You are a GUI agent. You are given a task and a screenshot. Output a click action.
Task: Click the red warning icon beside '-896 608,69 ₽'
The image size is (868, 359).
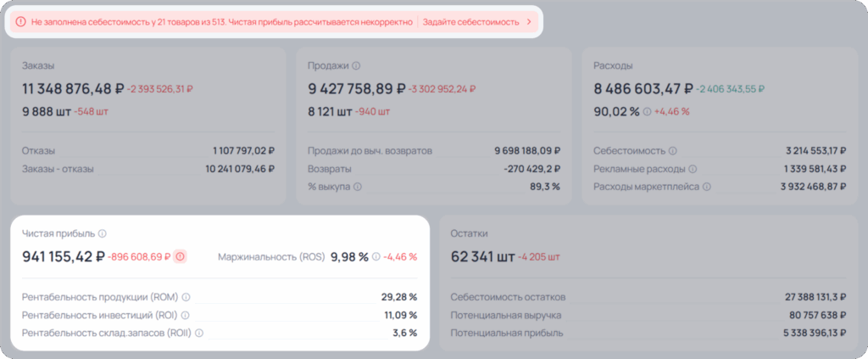coord(180,256)
